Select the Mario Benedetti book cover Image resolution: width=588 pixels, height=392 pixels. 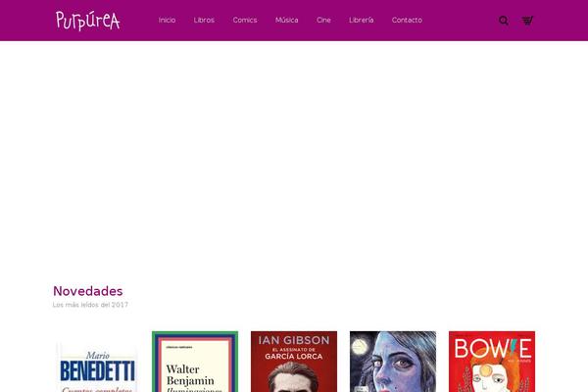[x=96, y=362]
